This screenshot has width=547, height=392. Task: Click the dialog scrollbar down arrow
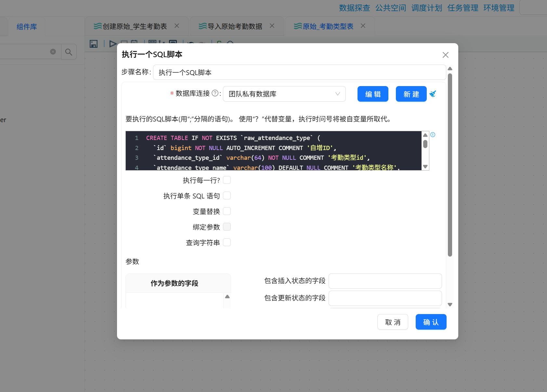450,305
